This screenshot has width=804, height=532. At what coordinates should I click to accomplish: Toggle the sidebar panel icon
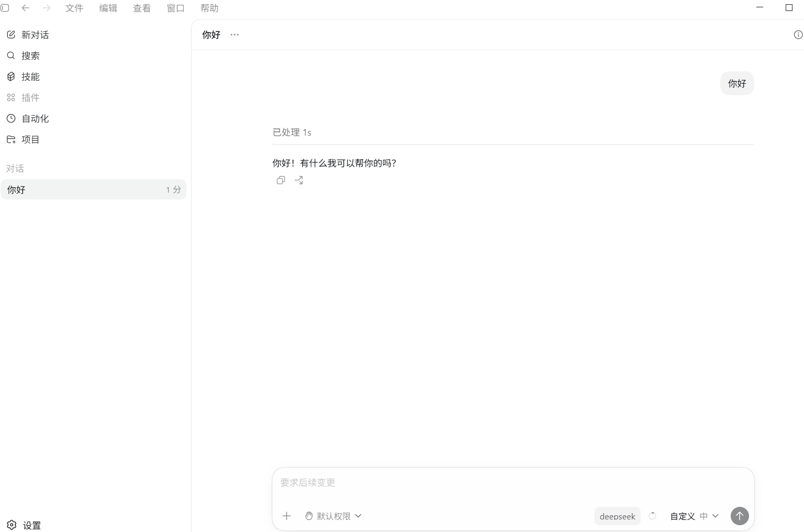coord(5,8)
